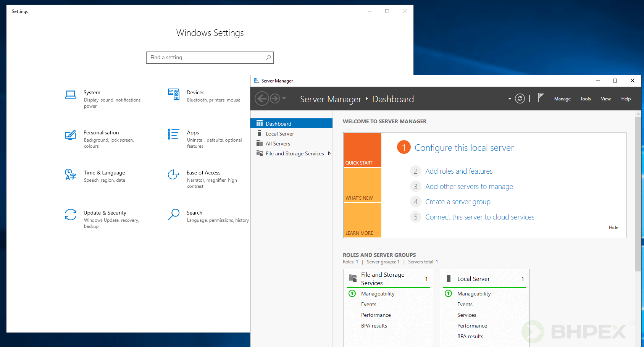Click the search magnifier icon in Settings
The image size is (644, 347).
click(268, 58)
